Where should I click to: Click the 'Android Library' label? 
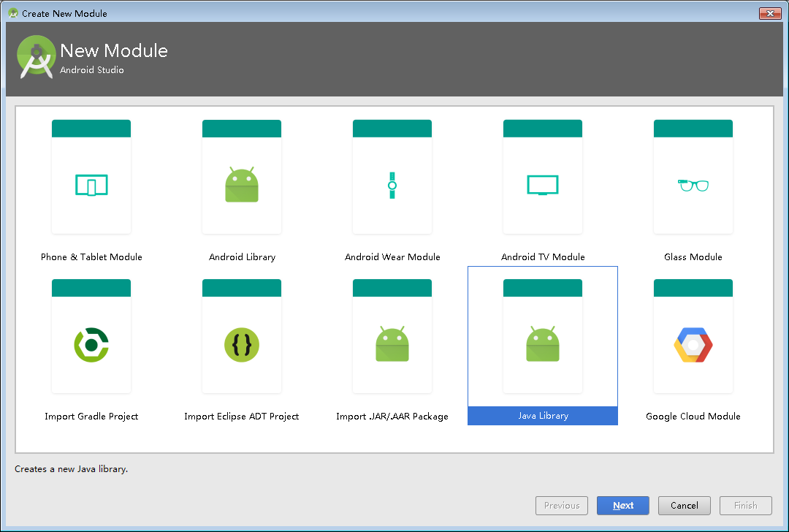tap(242, 256)
